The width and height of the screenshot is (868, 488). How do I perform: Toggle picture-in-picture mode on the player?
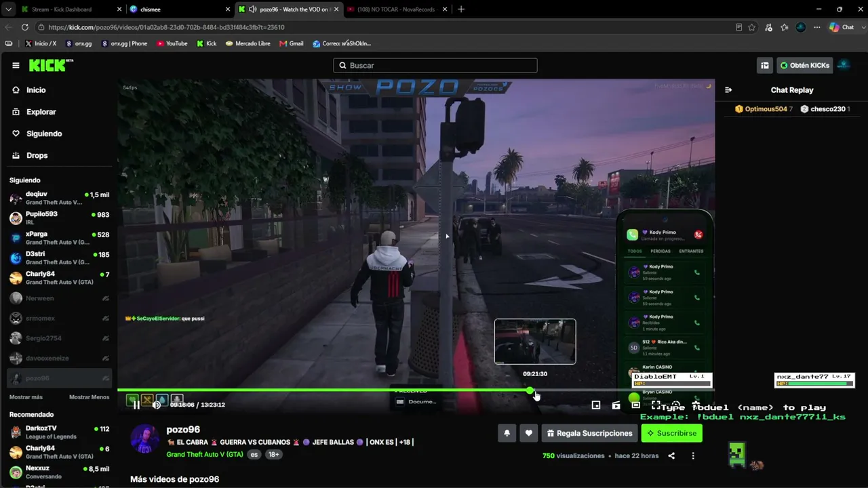[596, 405]
